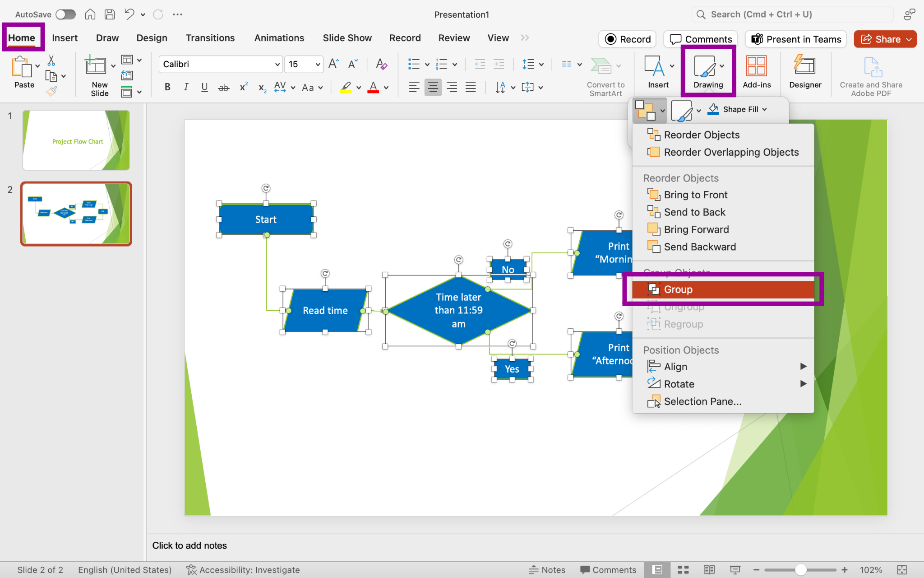The image size is (924, 578).
Task: Click Accessibility: Investigate in status bar
Action: click(x=243, y=570)
